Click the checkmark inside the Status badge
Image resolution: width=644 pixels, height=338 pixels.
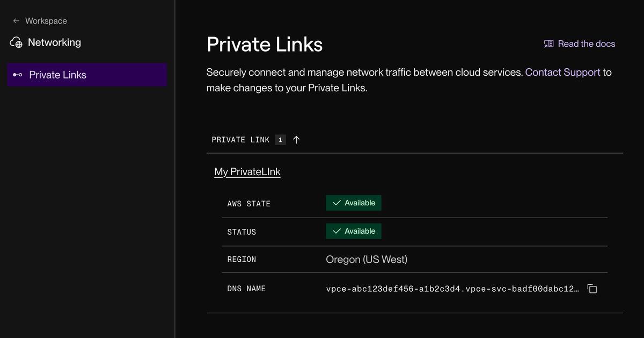point(335,231)
